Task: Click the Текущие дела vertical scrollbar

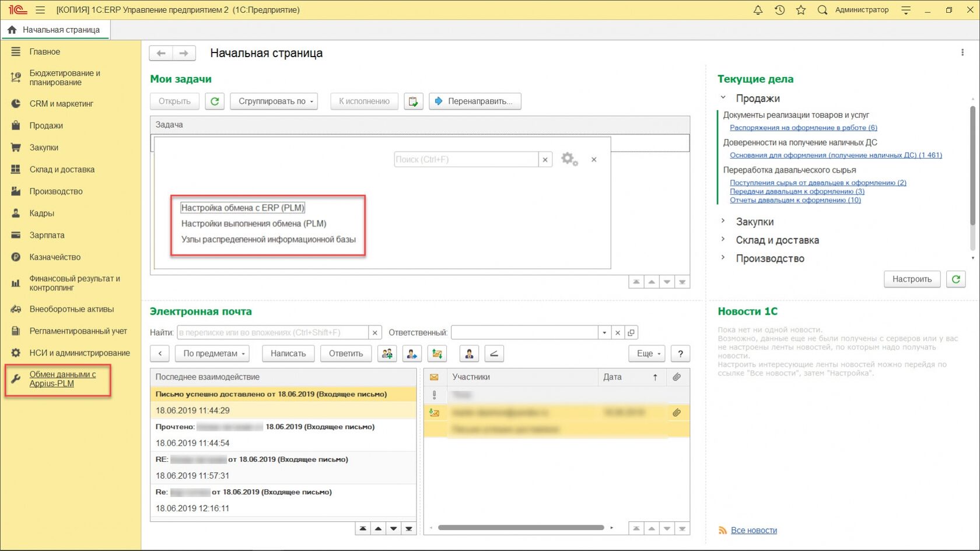Action: point(972,165)
